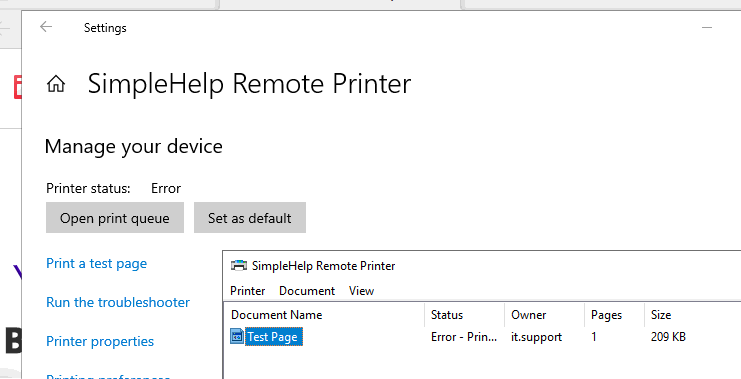Click the 'Manage your device' heading
741x379 pixels.
(x=133, y=147)
